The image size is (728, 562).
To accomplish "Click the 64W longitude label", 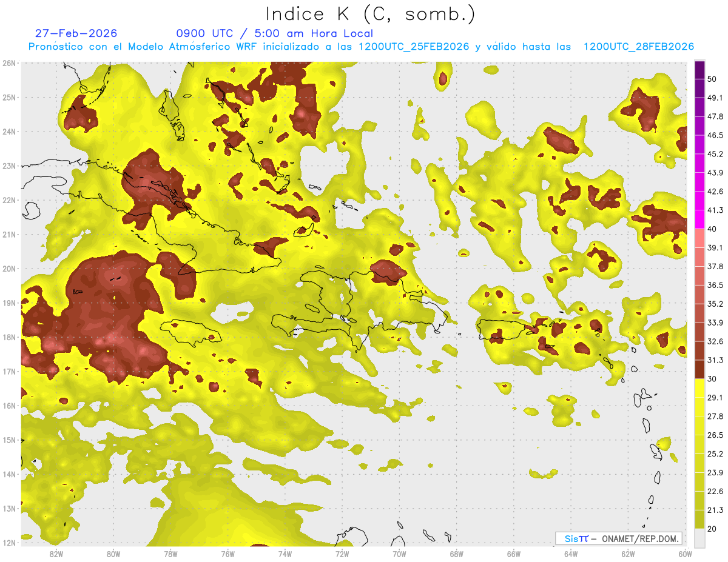I will point(571,554).
